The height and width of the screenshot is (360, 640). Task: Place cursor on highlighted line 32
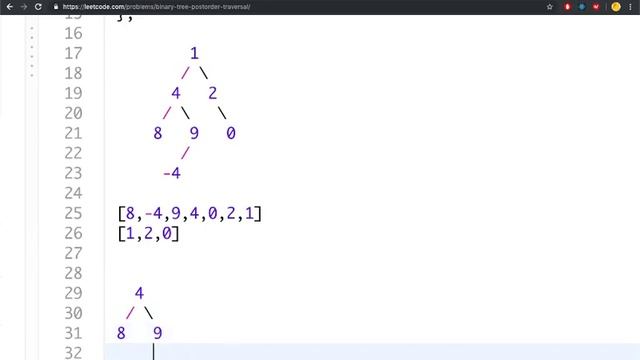point(371,352)
